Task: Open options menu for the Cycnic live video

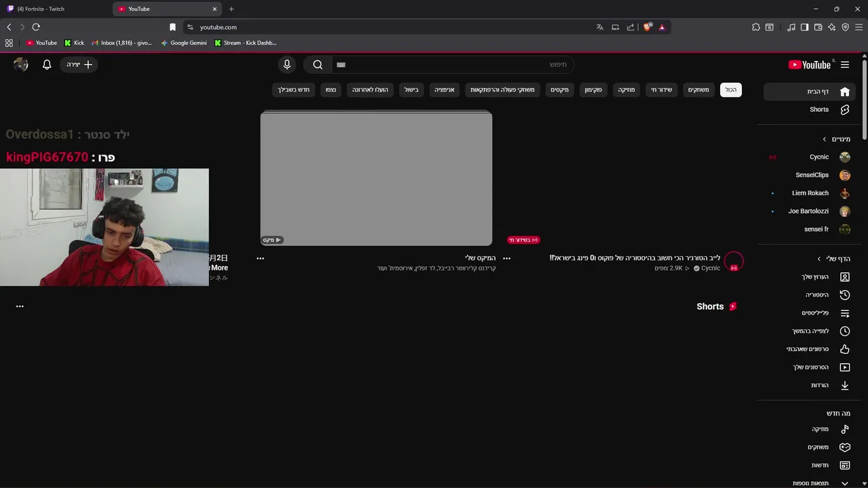Action: pos(507,258)
